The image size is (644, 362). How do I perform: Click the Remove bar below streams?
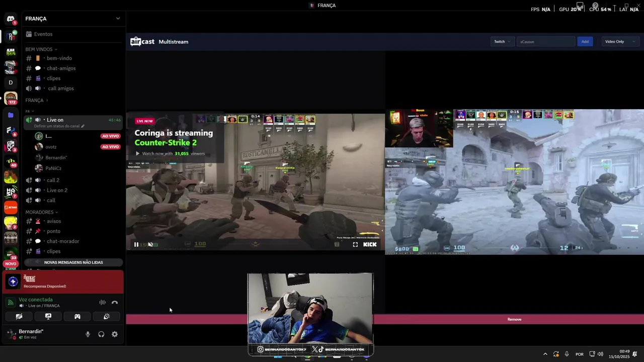[x=514, y=319]
